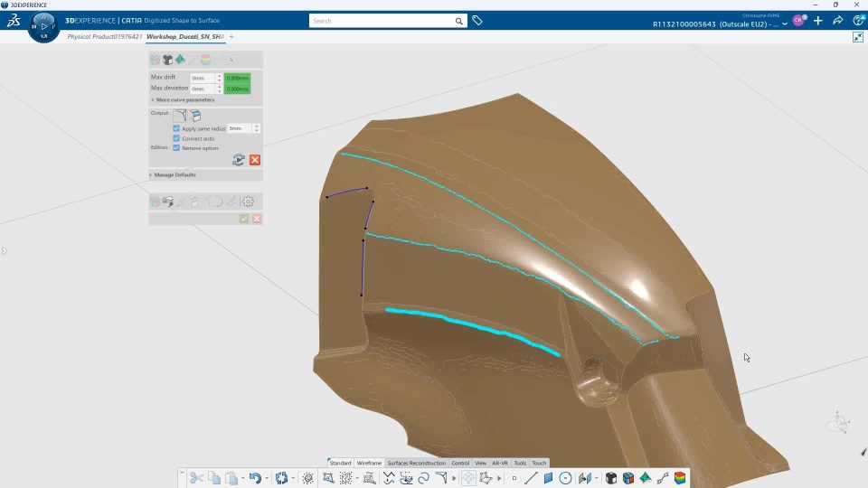Open the gear settings icon in lower panel

coord(248,202)
